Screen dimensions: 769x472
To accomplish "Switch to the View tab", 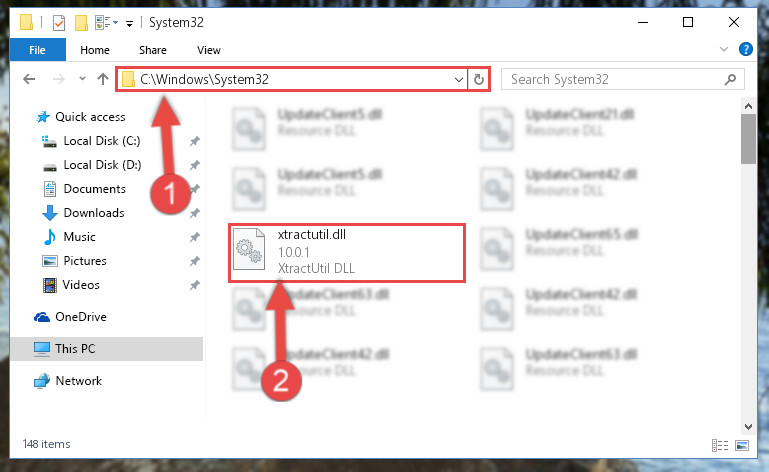I will click(x=209, y=50).
